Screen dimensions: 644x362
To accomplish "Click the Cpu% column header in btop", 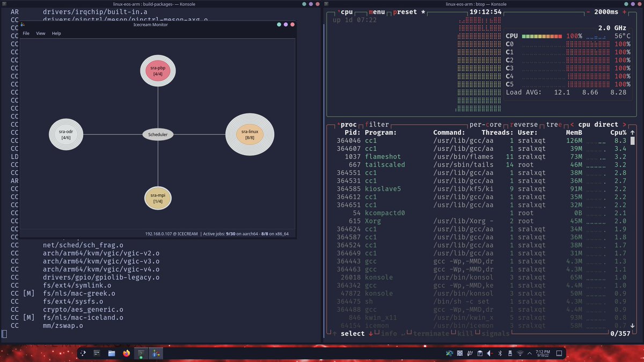I will (x=618, y=132).
